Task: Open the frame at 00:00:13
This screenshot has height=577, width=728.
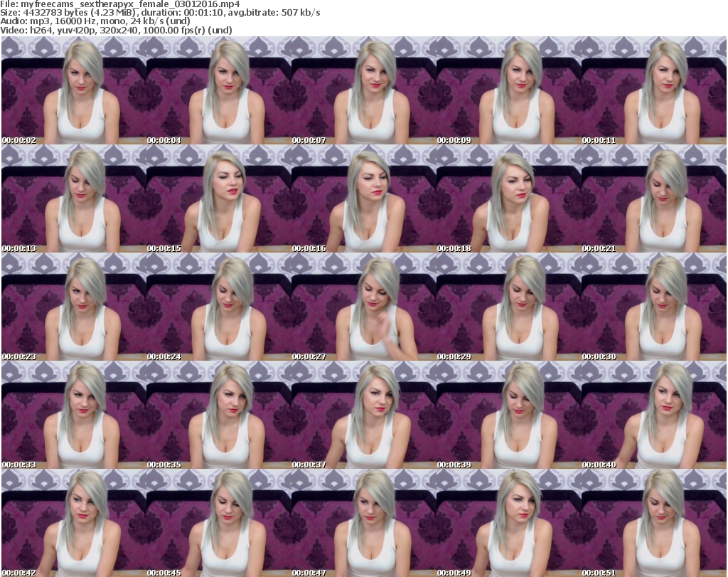Action: [74, 198]
